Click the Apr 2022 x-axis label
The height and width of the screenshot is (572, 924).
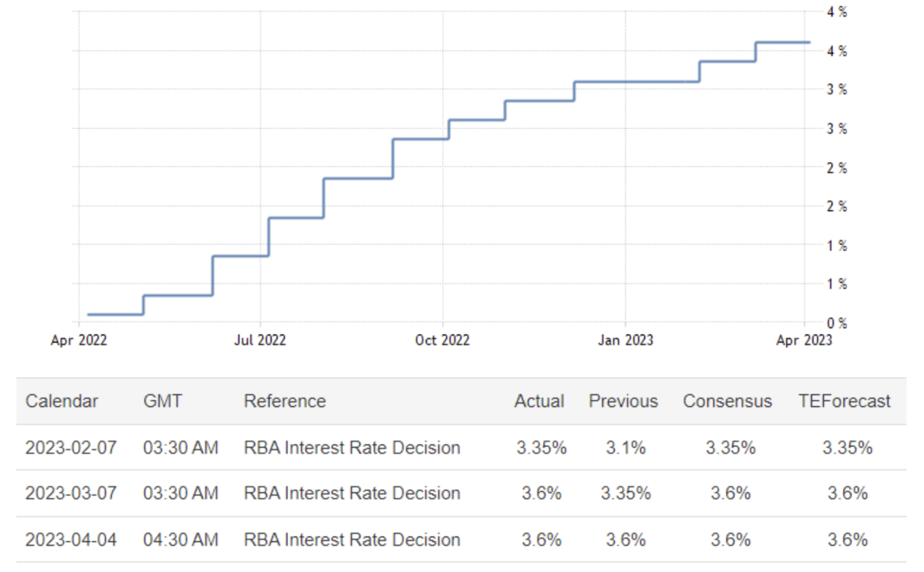coord(79,340)
